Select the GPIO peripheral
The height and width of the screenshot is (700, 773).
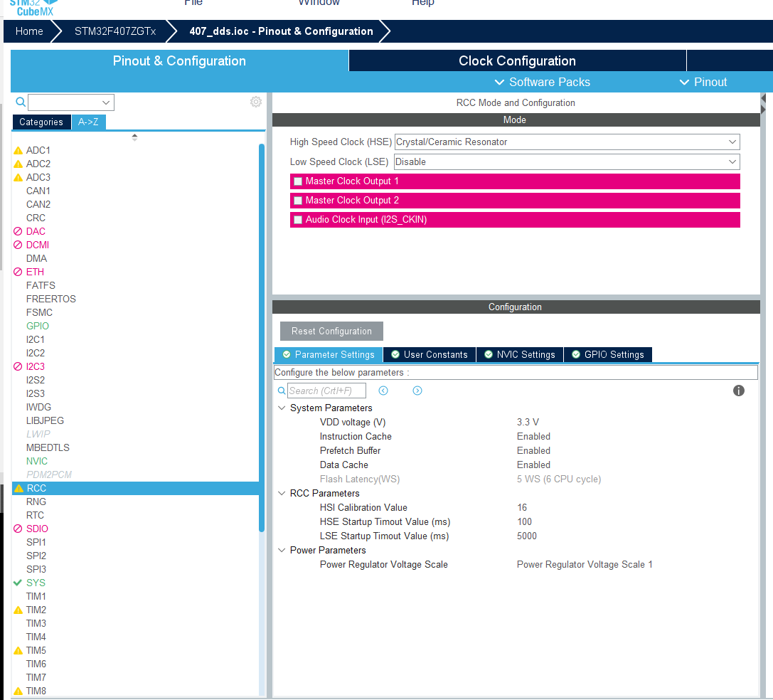38,326
